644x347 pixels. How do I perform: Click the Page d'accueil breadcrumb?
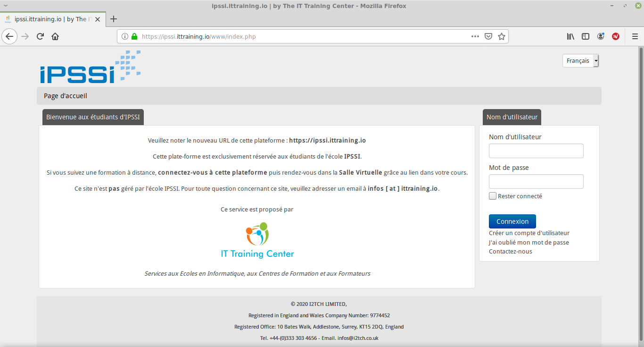66,96
